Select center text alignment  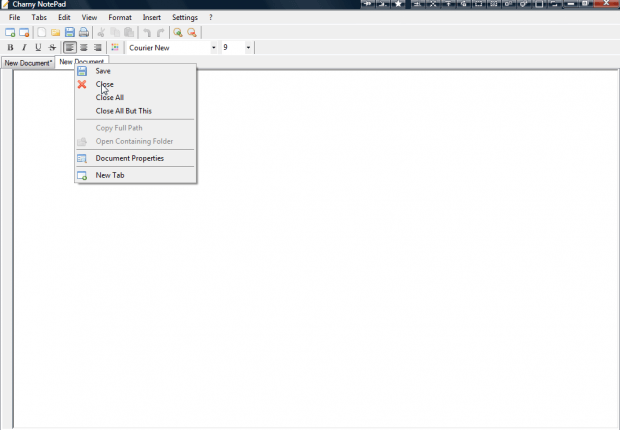point(84,47)
